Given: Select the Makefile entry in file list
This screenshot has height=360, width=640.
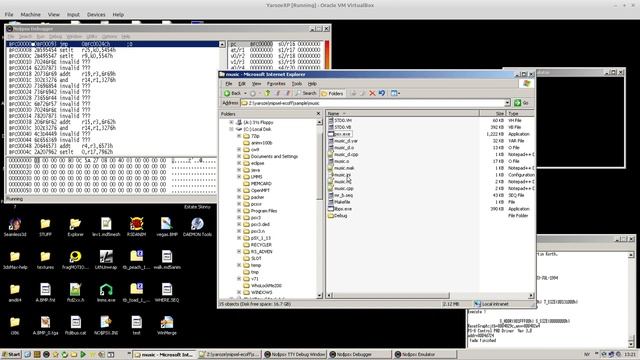Looking at the screenshot, I should click(x=339, y=202).
